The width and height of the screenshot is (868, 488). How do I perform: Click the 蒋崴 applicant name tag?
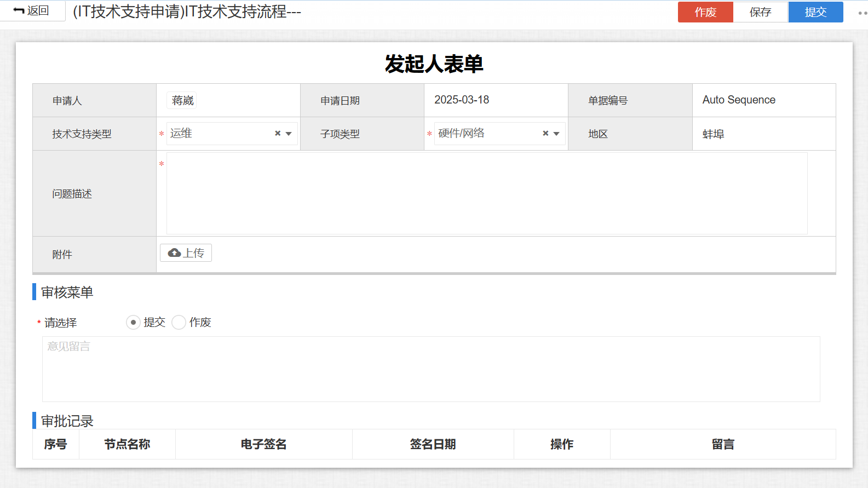(182, 100)
